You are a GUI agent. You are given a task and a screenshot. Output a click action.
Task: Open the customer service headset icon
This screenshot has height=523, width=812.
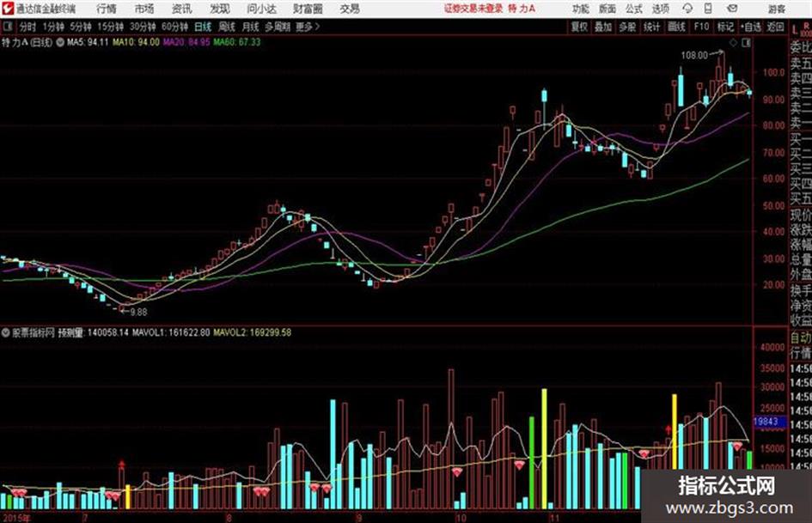tap(687, 9)
